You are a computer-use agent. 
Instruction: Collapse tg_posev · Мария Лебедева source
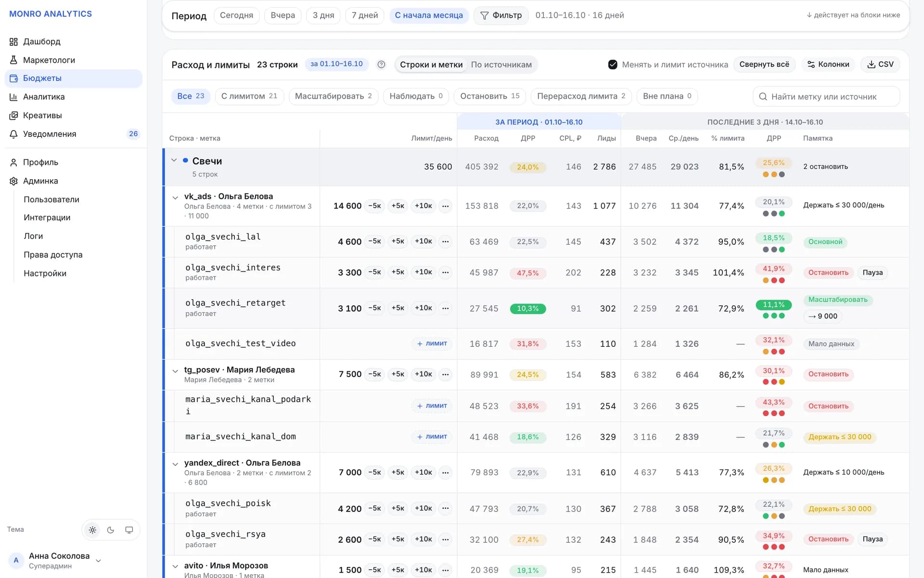[x=175, y=371]
